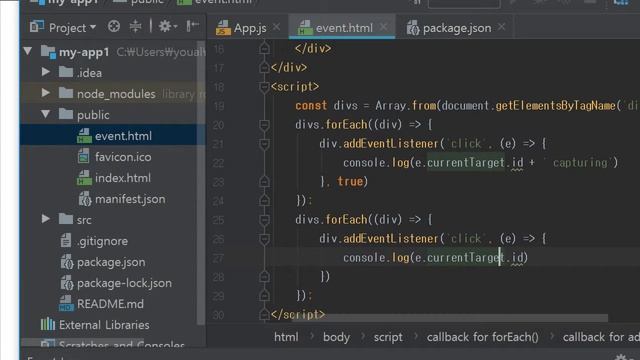The width and height of the screenshot is (640, 360).
Task: Collapse the my-app1 project root
Action: pos(28,51)
